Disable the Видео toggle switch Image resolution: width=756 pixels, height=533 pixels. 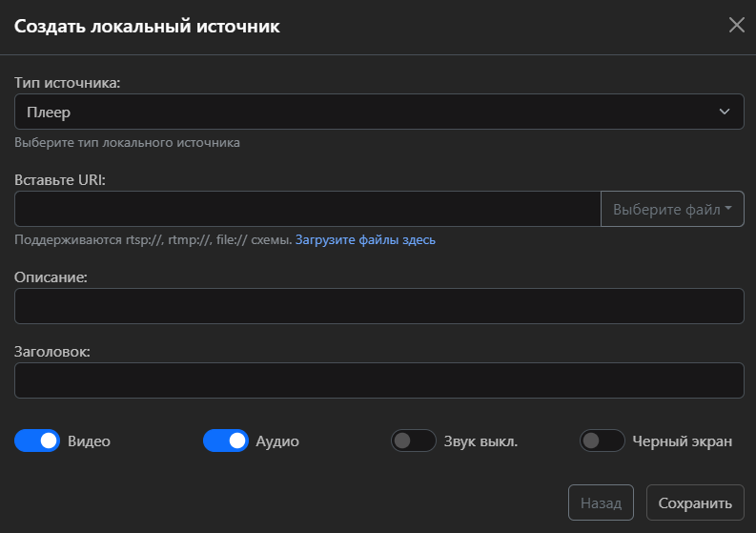tap(37, 441)
